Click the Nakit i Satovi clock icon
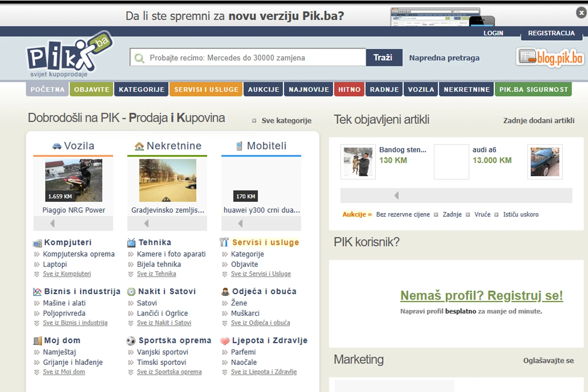This screenshot has height=392, width=588. [x=131, y=291]
